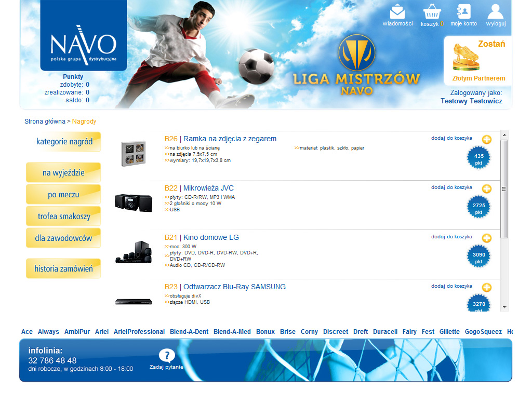Click the product list scrollbar thumb
The width and height of the screenshot is (532, 405).
[504, 189]
